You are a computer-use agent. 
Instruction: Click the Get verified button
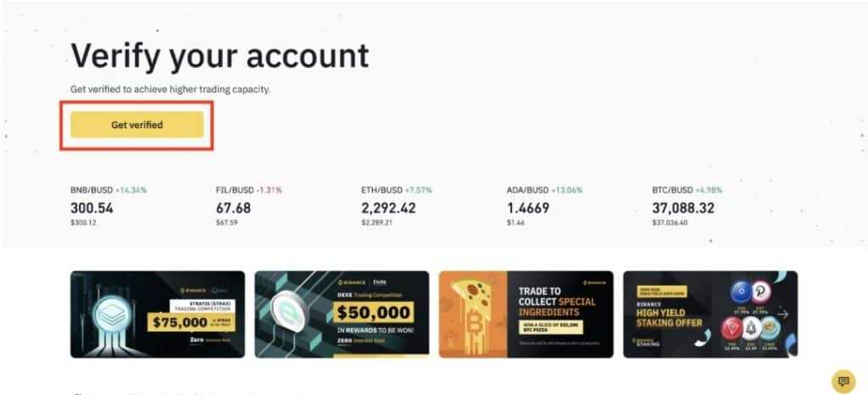pyautogui.click(x=136, y=125)
